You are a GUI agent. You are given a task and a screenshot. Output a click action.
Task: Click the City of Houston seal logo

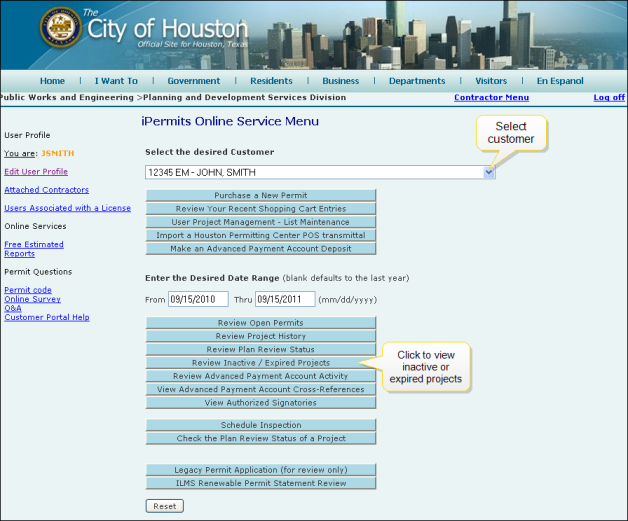[x=60, y=27]
